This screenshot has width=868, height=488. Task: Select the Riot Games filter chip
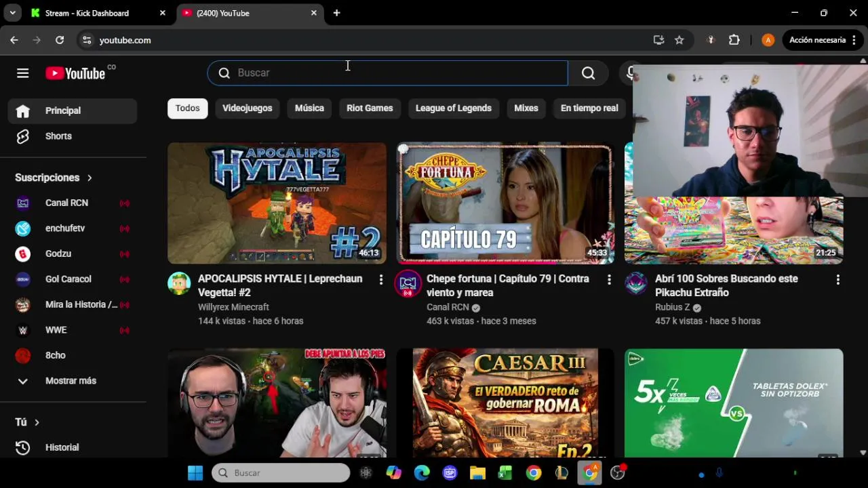(370, 108)
